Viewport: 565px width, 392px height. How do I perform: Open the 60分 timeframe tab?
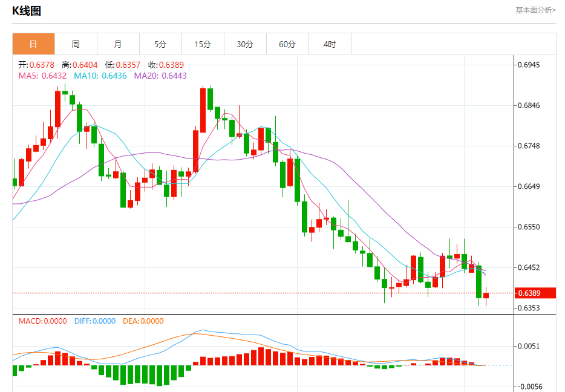[x=287, y=44]
